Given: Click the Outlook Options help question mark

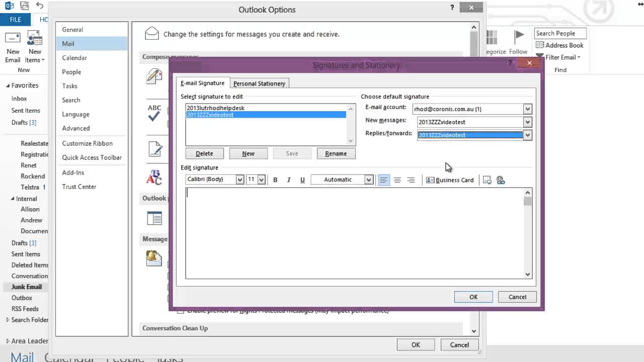Looking at the screenshot, I should (x=452, y=8).
